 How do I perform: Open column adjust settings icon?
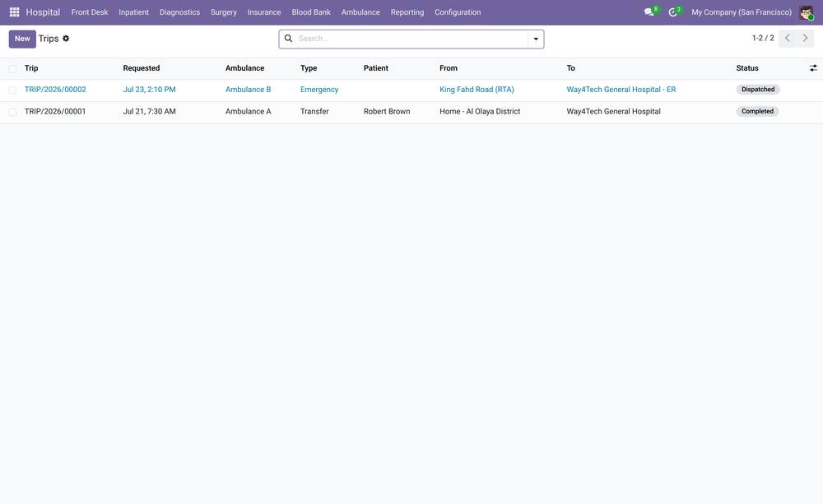click(813, 68)
